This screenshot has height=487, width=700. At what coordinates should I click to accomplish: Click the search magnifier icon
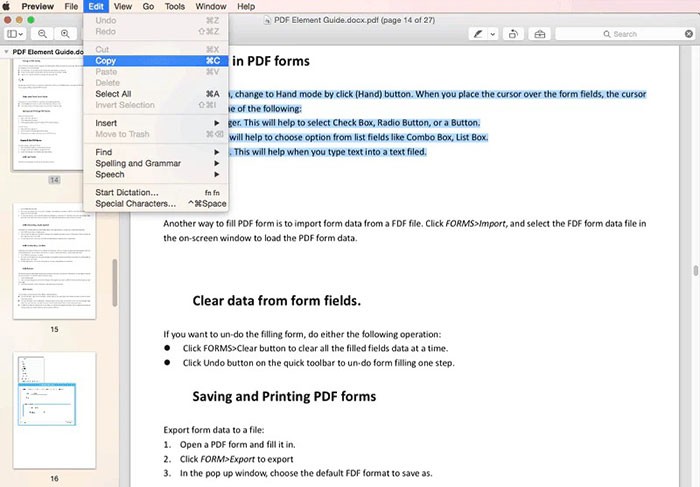click(x=605, y=34)
